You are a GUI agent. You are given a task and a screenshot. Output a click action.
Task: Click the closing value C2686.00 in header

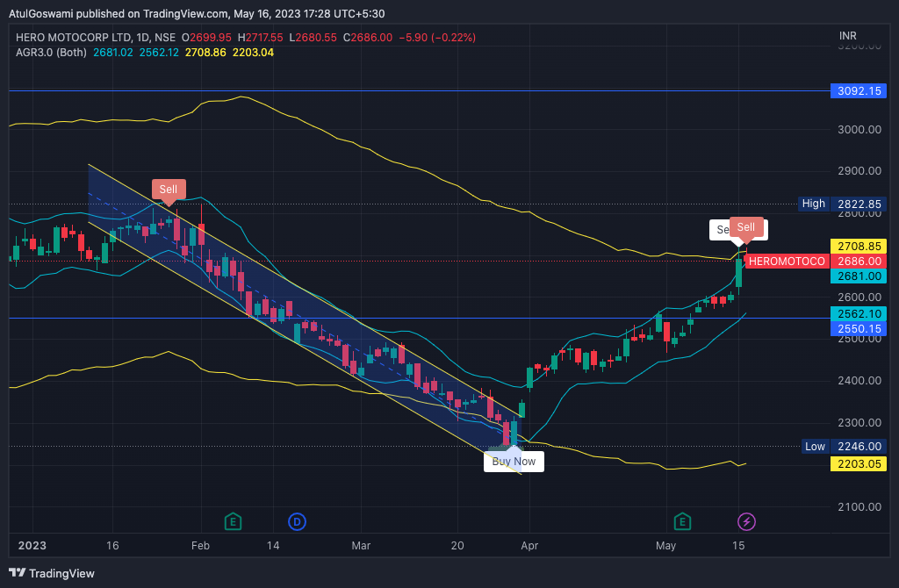coord(368,37)
